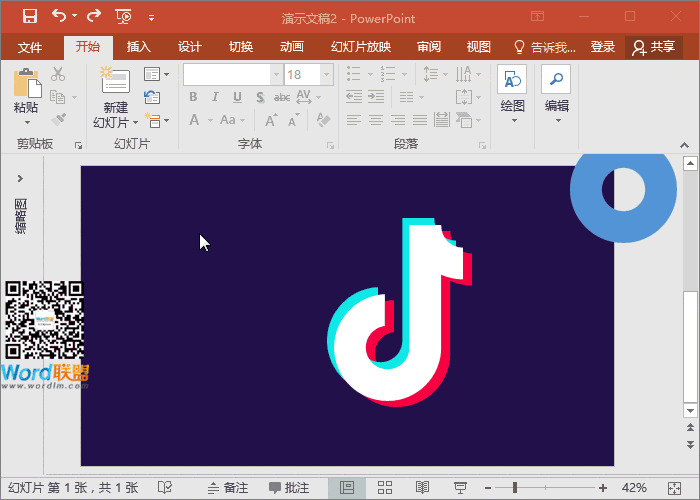700x500 pixels.
Task: Align text left
Action: (354, 120)
